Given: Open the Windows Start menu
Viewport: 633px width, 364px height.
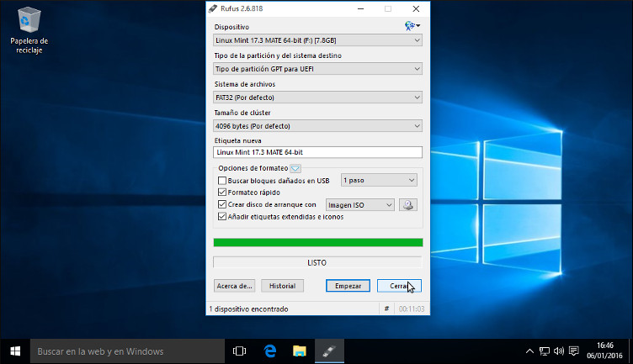Looking at the screenshot, I should click(x=15, y=351).
